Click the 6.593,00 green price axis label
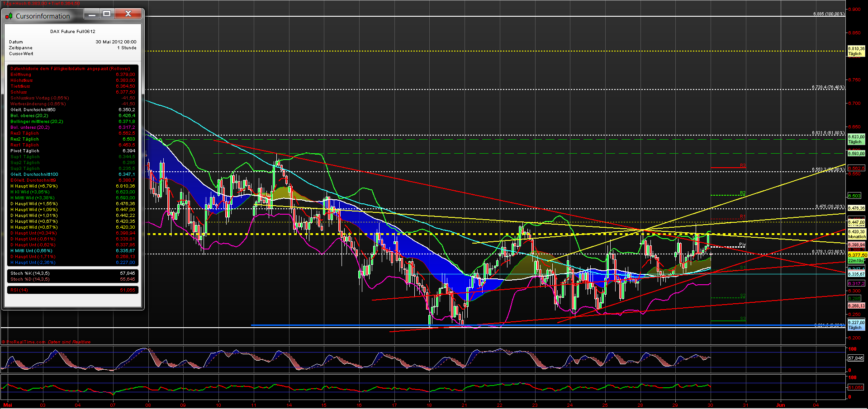This screenshot has width=868, height=409. 856,154
